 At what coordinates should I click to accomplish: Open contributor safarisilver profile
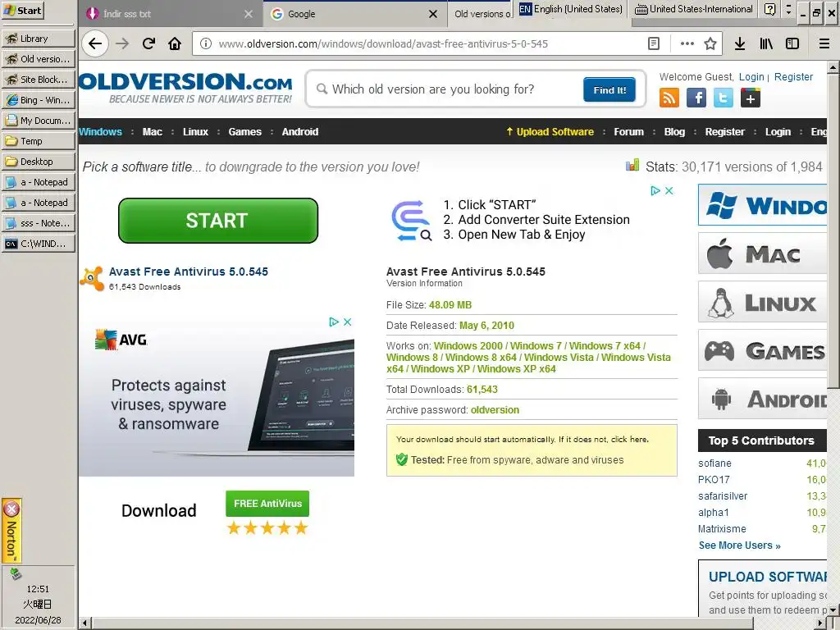[723, 496]
